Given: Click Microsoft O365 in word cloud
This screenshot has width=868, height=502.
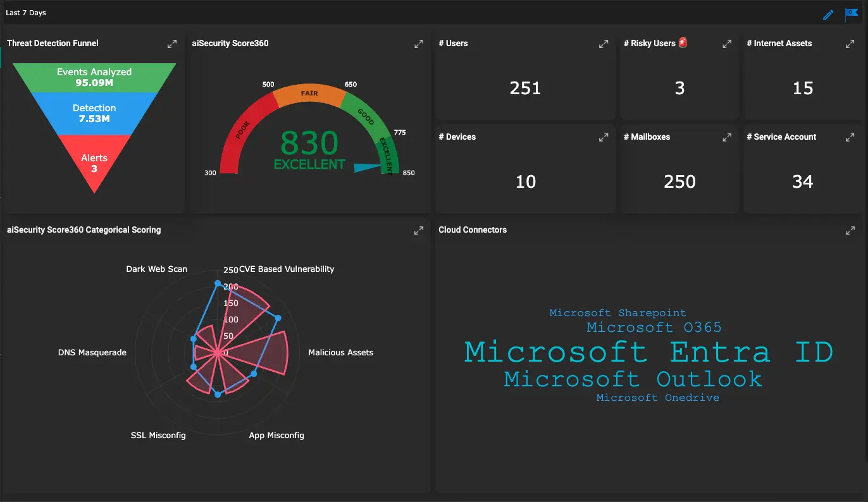Looking at the screenshot, I should point(654,328).
